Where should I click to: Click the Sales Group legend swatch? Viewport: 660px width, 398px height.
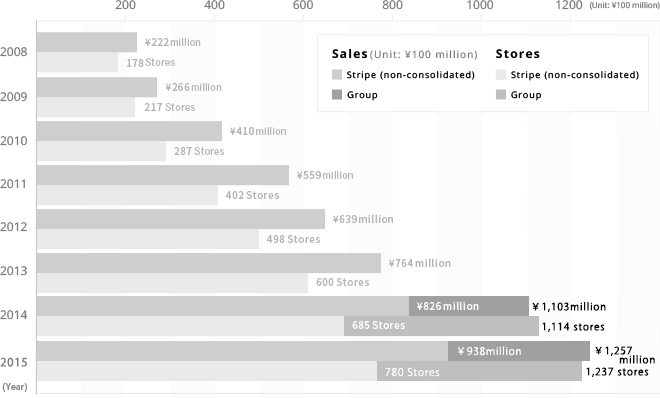(x=337, y=95)
